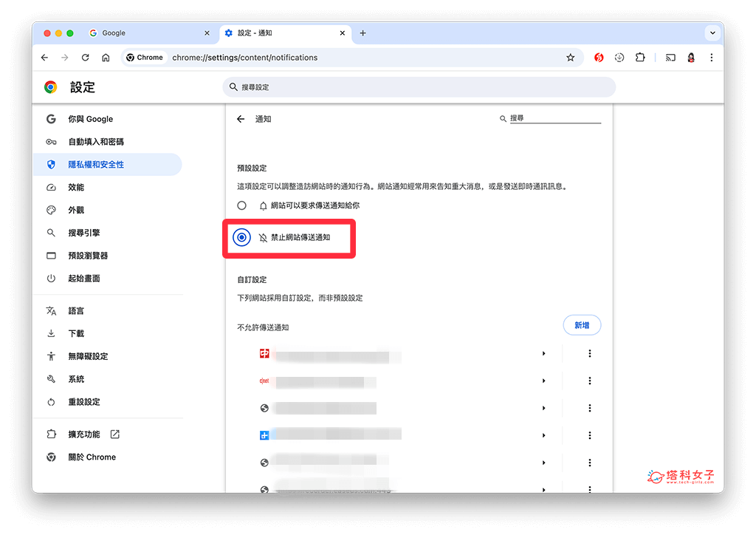Expand cnet site row arrow

click(543, 381)
